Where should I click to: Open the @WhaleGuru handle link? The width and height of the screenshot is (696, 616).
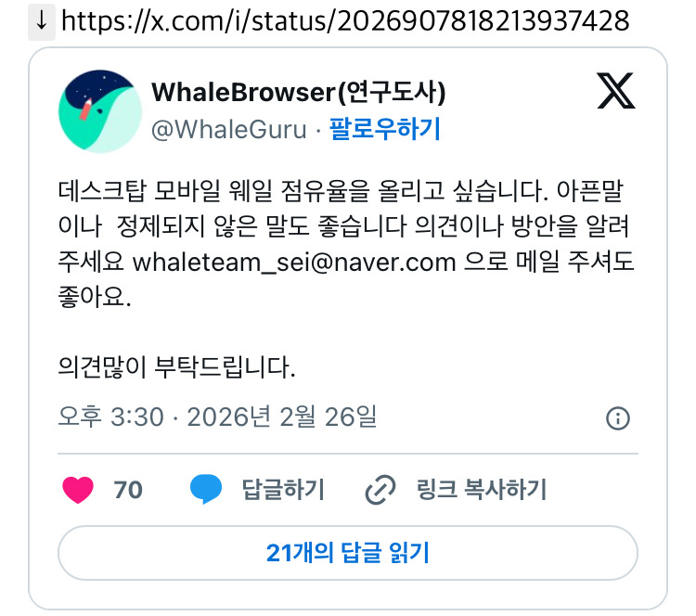pos(229,130)
